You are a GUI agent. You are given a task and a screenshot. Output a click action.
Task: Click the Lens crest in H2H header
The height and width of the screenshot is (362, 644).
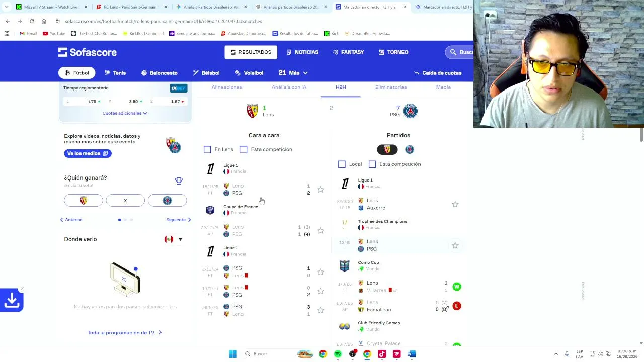[252, 111]
